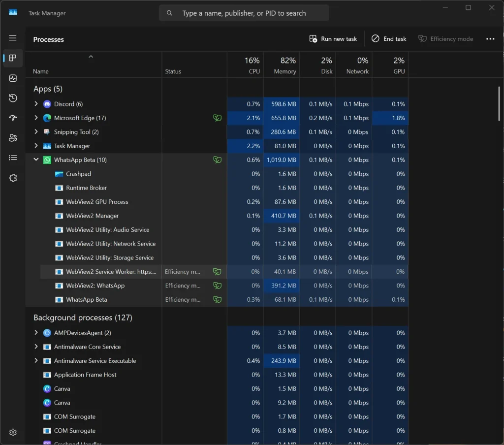The width and height of the screenshot is (504, 445).
Task: Expand the Antimalware Core Service row
Action: pos(36,347)
